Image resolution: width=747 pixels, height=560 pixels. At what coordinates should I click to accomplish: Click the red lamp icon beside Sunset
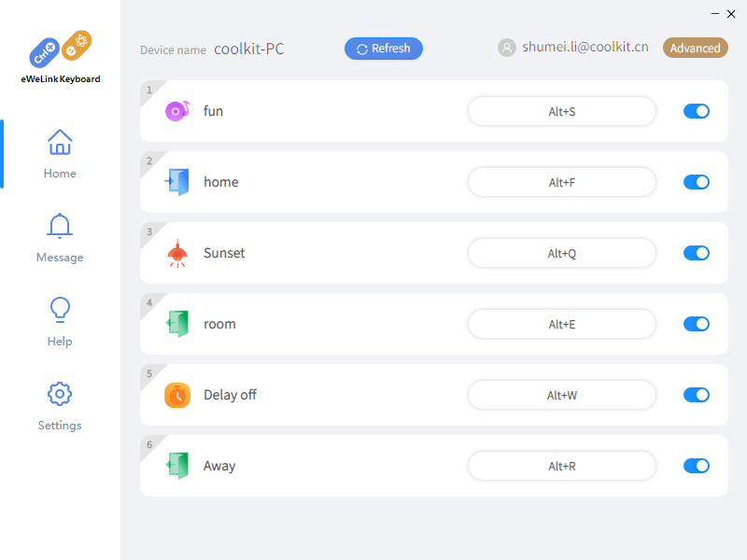[x=177, y=253]
